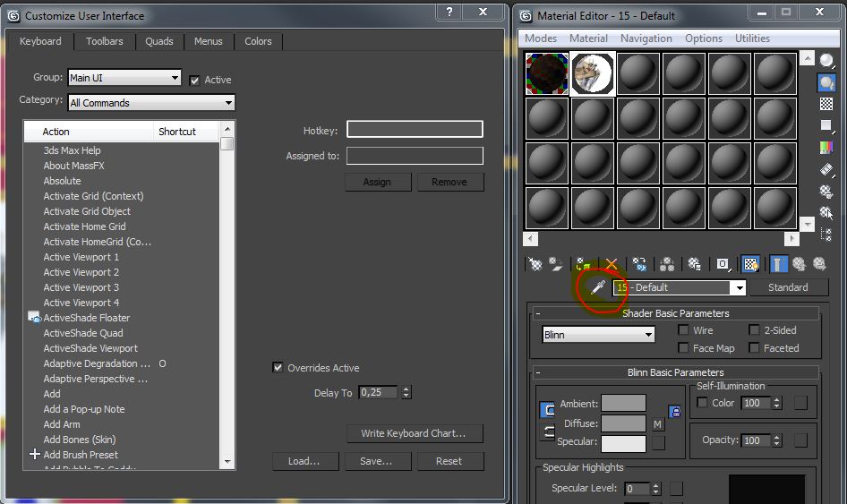This screenshot has height=504, width=847.
Task: Click the Select by Material icon
Action: tap(826, 212)
